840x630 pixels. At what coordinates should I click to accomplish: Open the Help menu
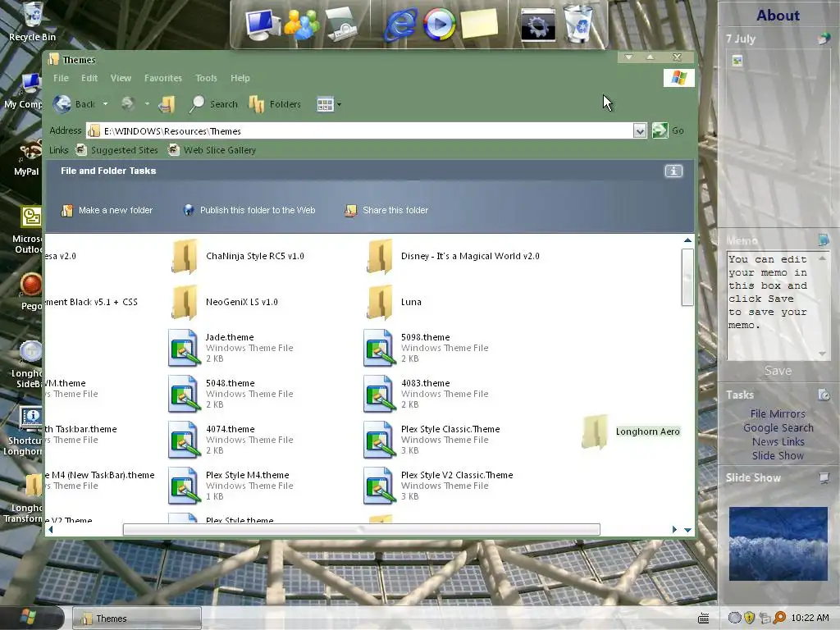coord(240,78)
